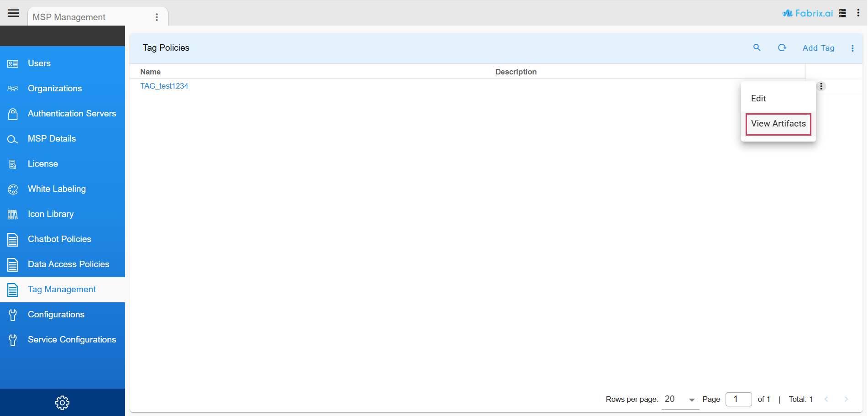The height and width of the screenshot is (416, 868).
Task: Click the Add Tag button
Action: (818, 48)
